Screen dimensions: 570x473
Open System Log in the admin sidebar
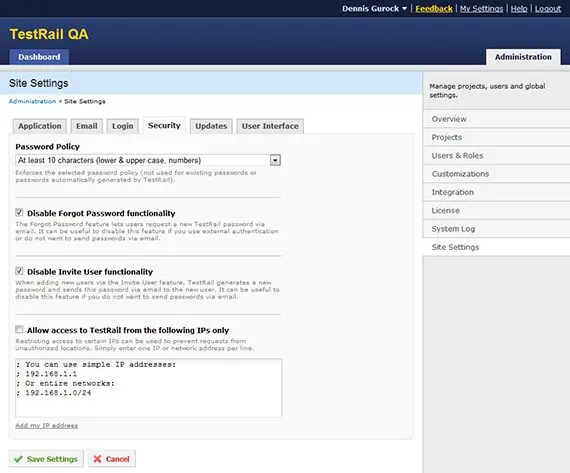(x=496, y=229)
